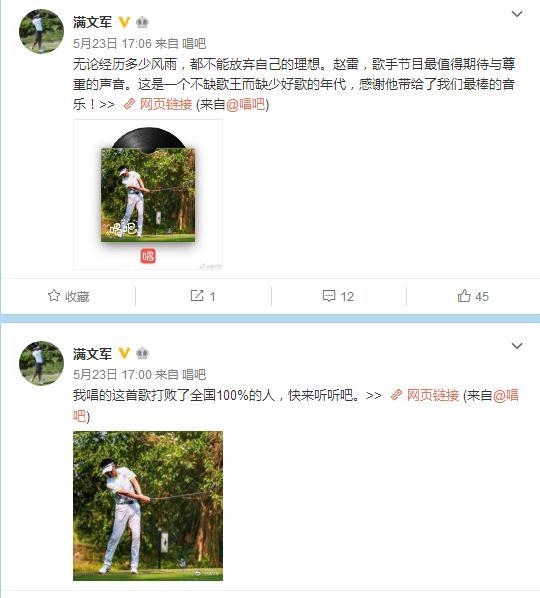The height and width of the screenshot is (598, 540).
Task: Click username 满文军 in the first post
Action: (x=93, y=22)
